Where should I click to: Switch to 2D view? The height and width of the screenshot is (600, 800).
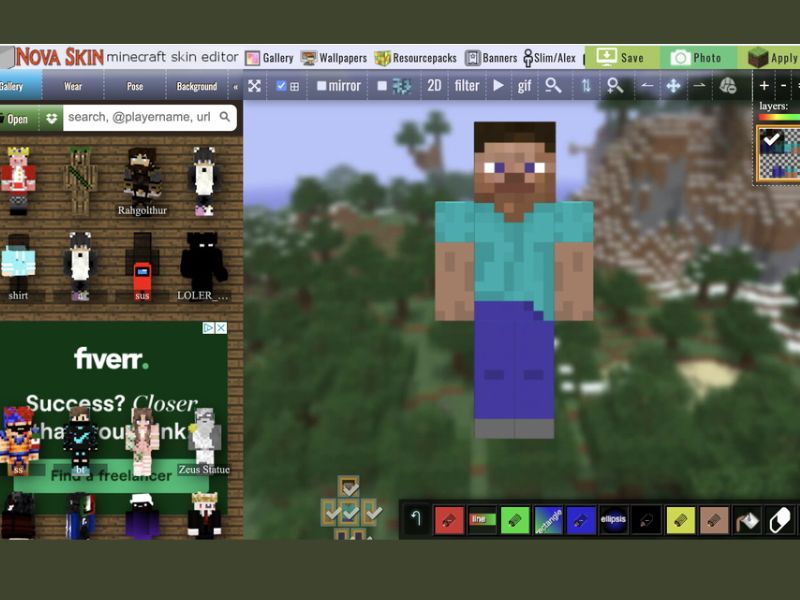(434, 86)
